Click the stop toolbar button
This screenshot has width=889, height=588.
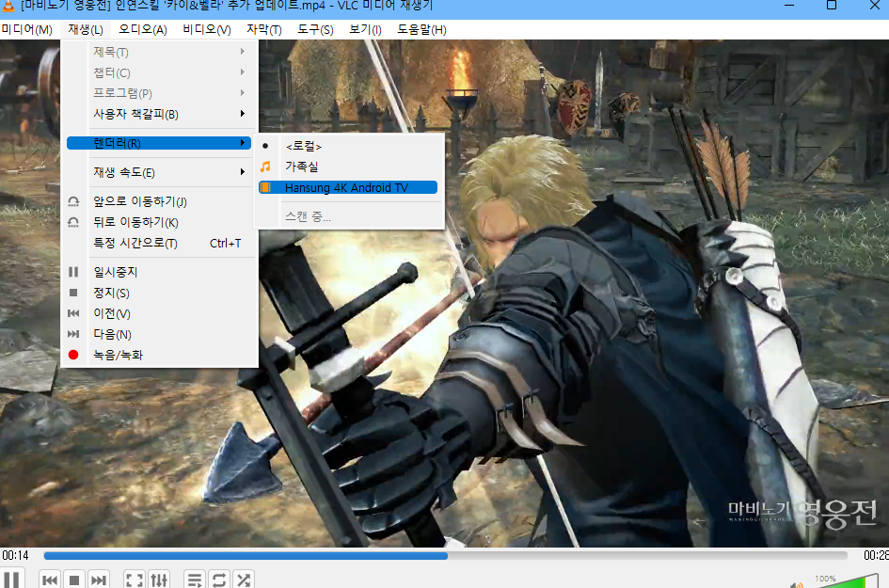pos(73,580)
